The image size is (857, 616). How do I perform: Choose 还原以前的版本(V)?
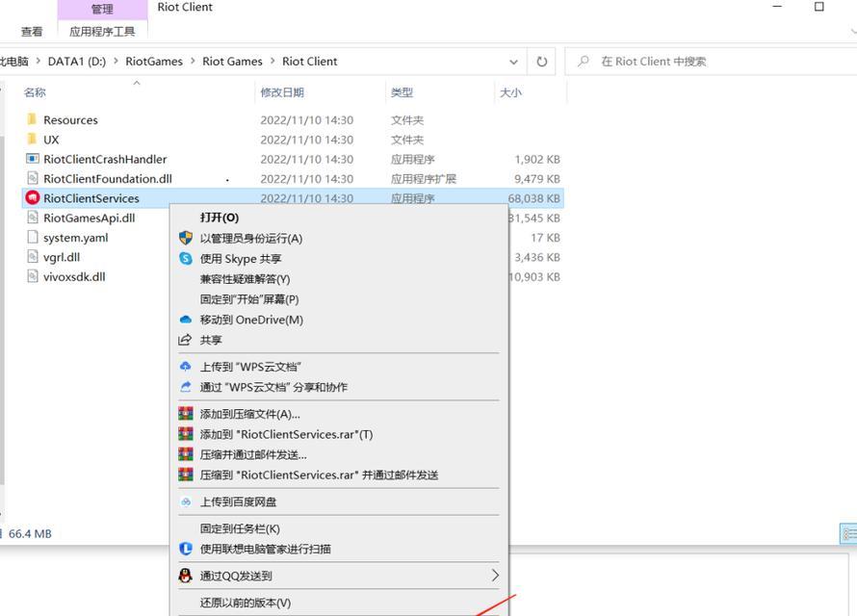click(245, 602)
